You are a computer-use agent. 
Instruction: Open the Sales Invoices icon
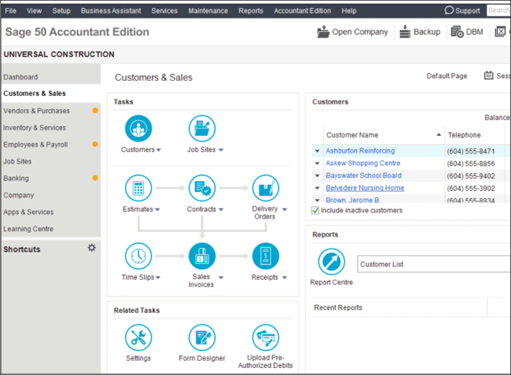pyautogui.click(x=202, y=256)
